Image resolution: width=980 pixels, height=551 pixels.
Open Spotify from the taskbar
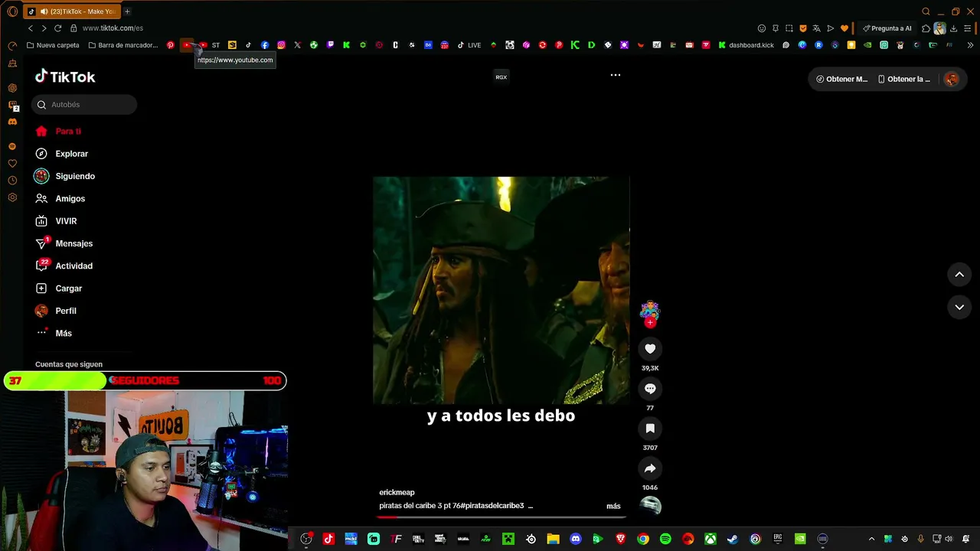(x=665, y=539)
